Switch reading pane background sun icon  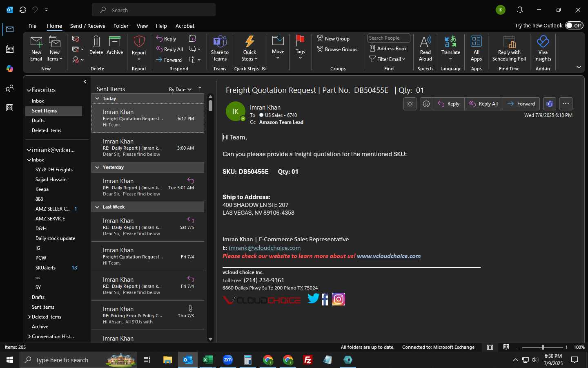(410, 104)
